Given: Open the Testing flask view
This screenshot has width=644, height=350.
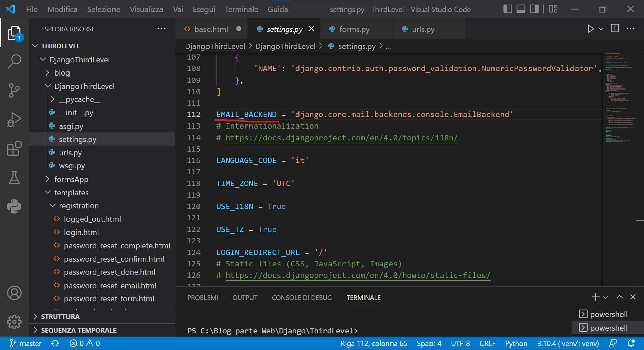Looking at the screenshot, I should click(14, 178).
